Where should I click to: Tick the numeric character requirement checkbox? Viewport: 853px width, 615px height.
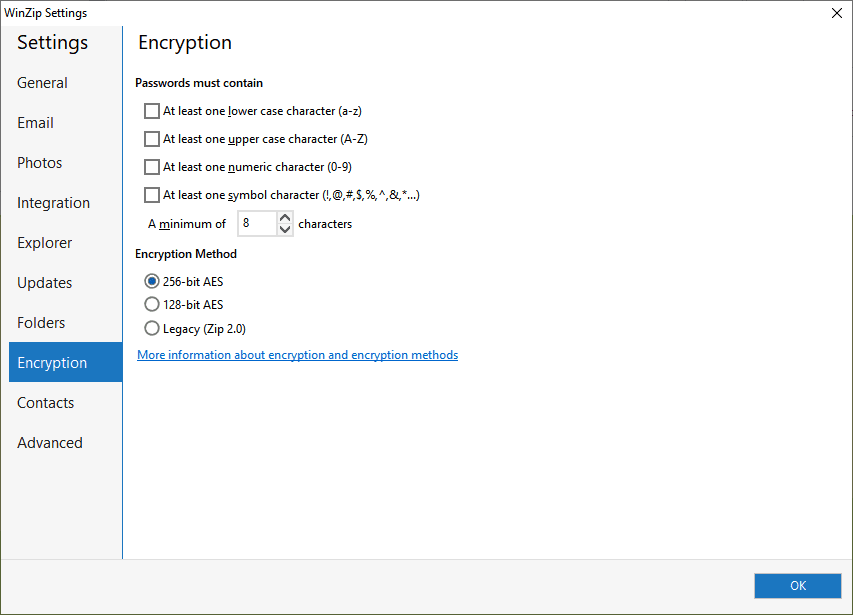click(152, 167)
